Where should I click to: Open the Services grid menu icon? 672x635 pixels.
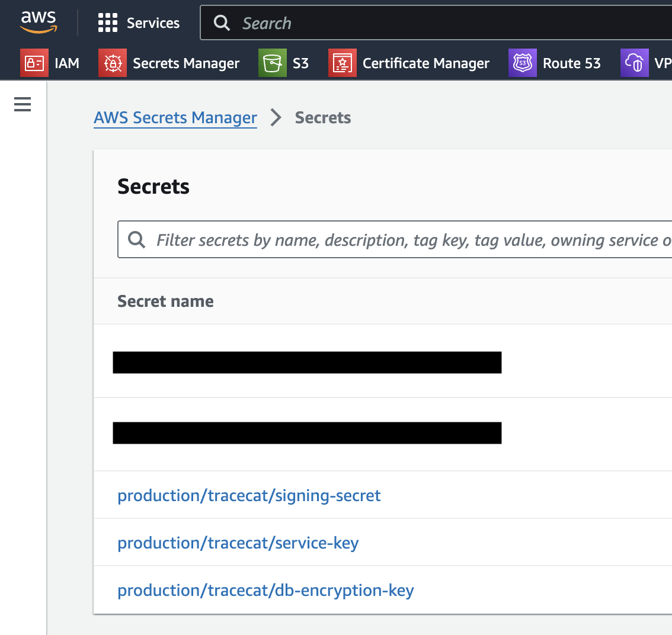pos(108,23)
